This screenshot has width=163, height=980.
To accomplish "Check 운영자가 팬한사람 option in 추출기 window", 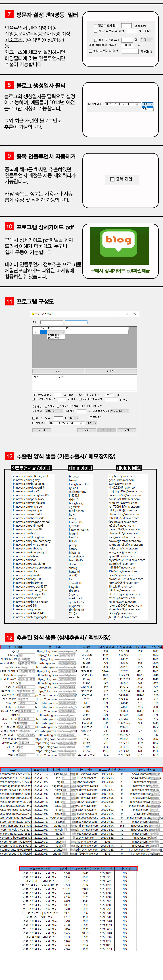I will point(82,406).
